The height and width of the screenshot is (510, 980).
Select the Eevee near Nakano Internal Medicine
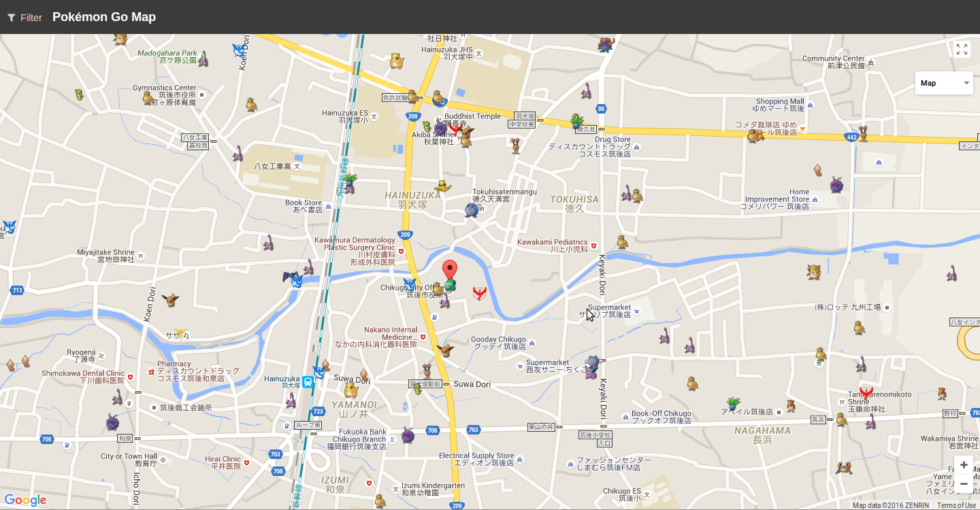point(444,350)
